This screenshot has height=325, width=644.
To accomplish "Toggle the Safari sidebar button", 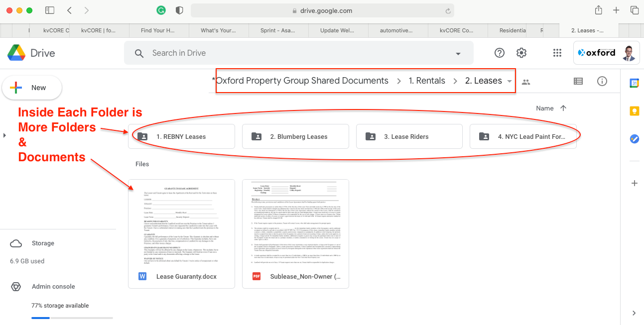I will click(x=49, y=10).
